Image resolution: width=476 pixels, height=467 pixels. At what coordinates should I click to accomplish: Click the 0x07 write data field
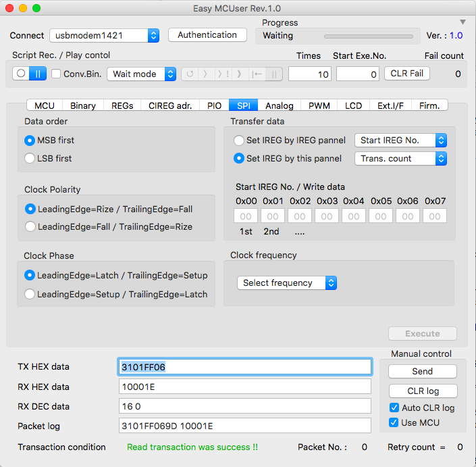[435, 216]
